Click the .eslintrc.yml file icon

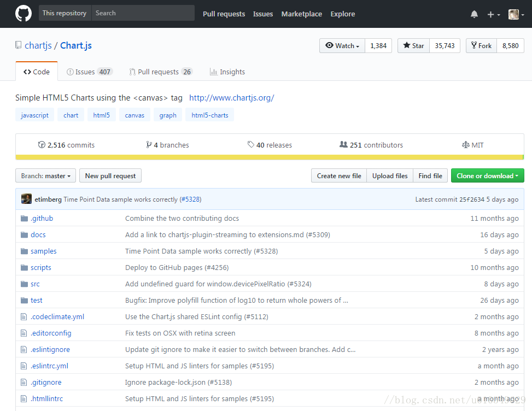(x=24, y=366)
